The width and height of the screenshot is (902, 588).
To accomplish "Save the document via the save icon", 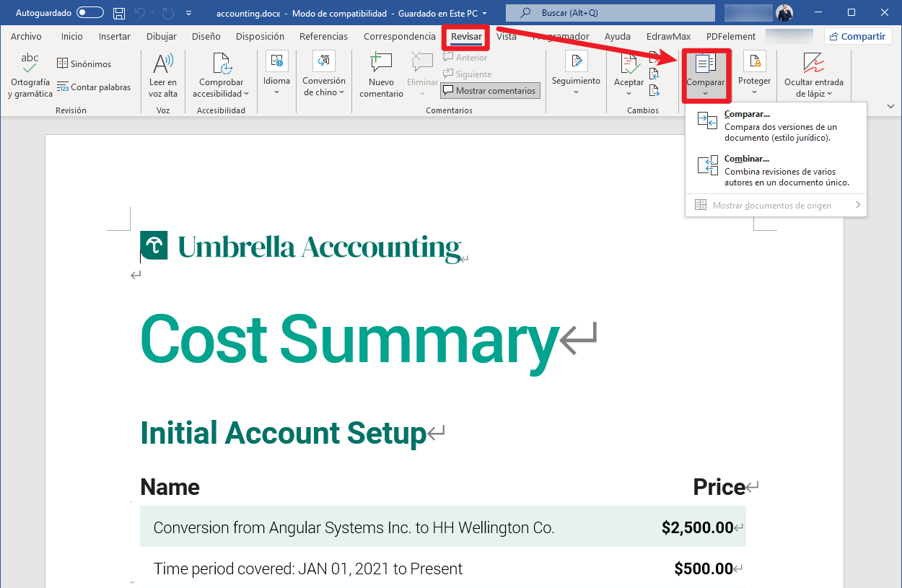I will point(118,12).
